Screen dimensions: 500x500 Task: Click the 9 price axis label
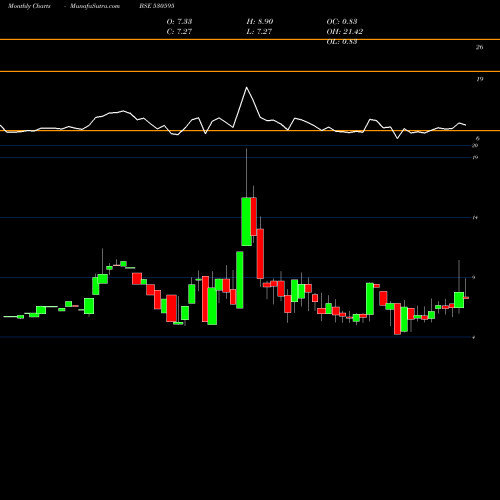click(x=474, y=277)
